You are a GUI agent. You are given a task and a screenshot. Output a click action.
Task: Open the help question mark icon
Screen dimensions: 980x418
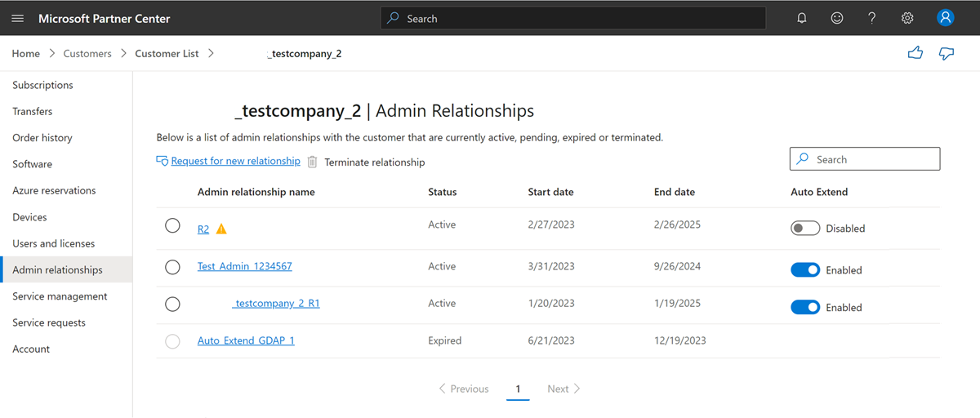pyautogui.click(x=872, y=18)
